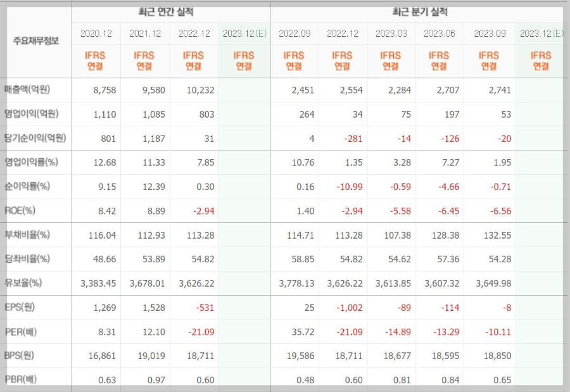Screen dimensions: 570x392
Task: Select the 최근 연간 실적 header
Action: point(166,11)
